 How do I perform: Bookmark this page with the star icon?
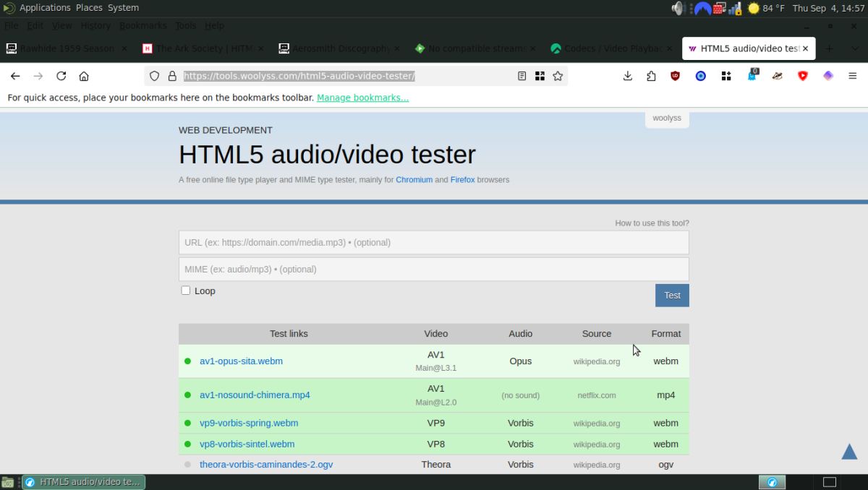pos(558,75)
